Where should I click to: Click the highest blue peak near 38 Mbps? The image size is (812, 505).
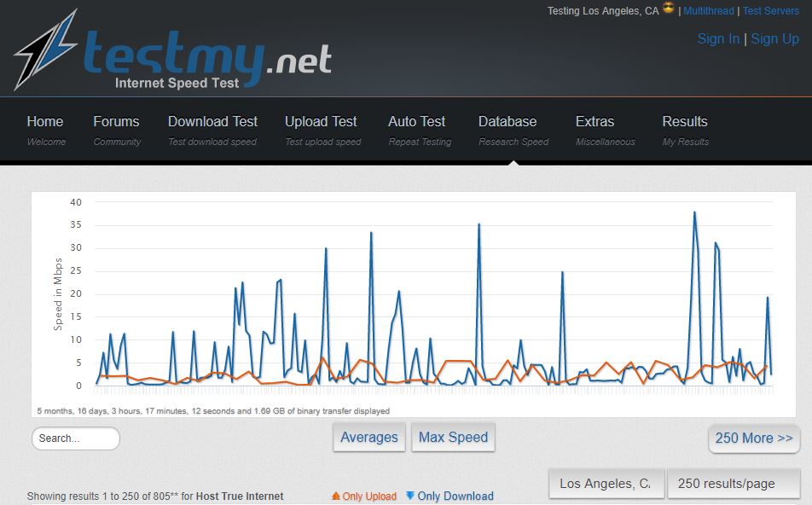(x=694, y=212)
